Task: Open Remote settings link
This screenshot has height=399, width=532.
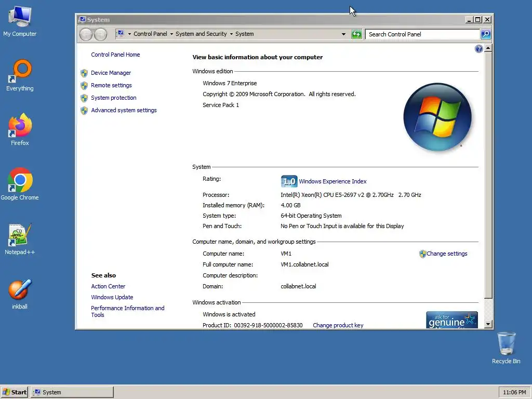Action: 111,86
